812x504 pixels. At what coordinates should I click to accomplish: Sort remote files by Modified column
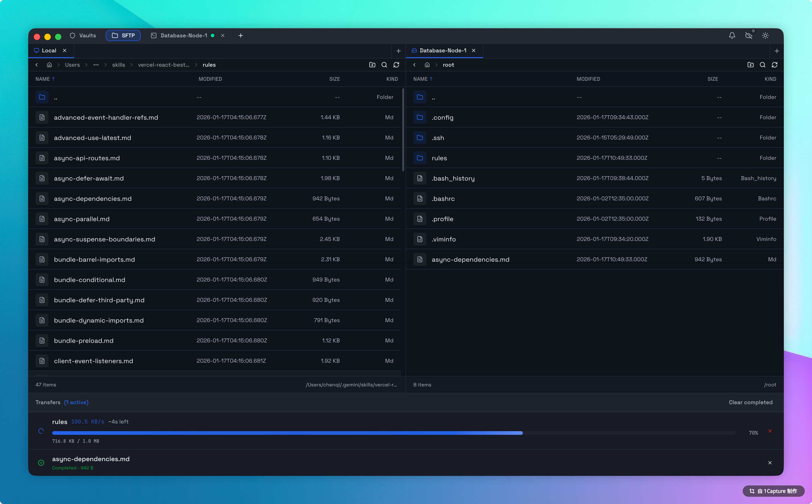click(588, 79)
